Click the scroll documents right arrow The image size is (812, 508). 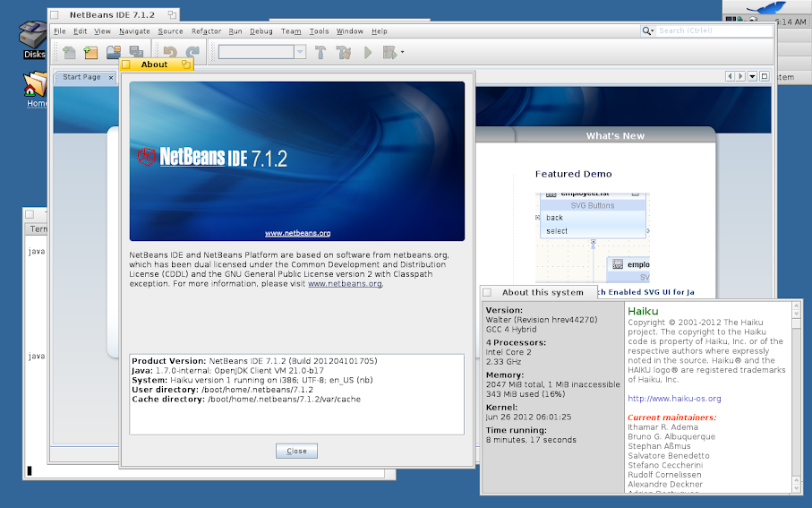coord(740,77)
